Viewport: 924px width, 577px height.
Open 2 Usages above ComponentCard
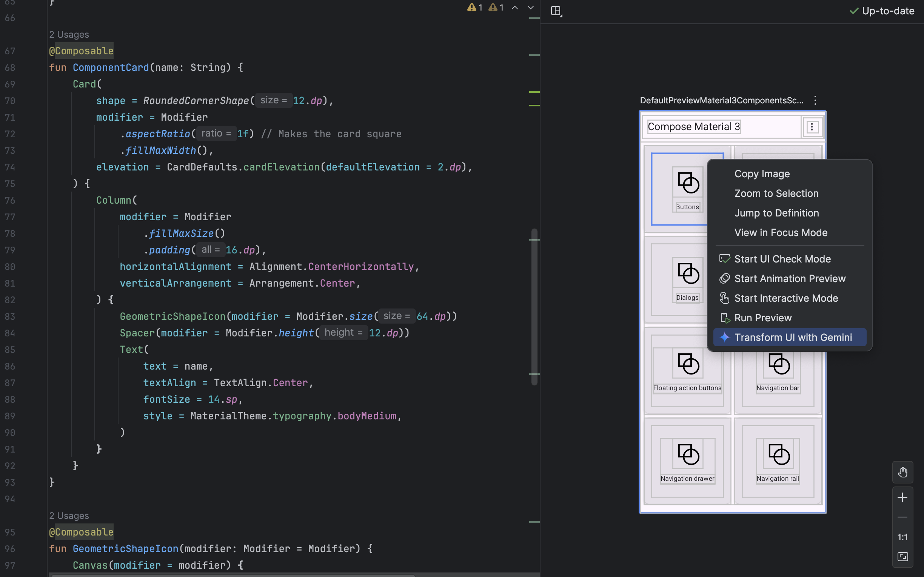(x=69, y=34)
